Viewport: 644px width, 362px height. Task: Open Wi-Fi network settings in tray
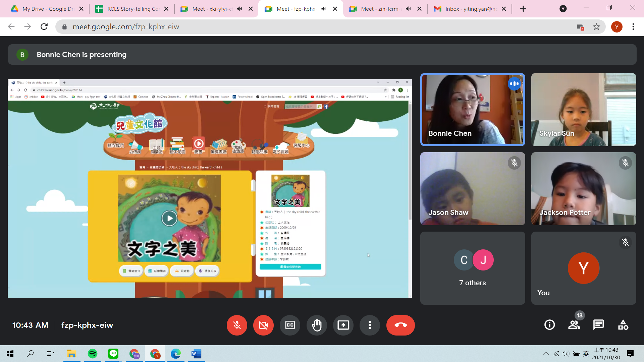[556, 354]
